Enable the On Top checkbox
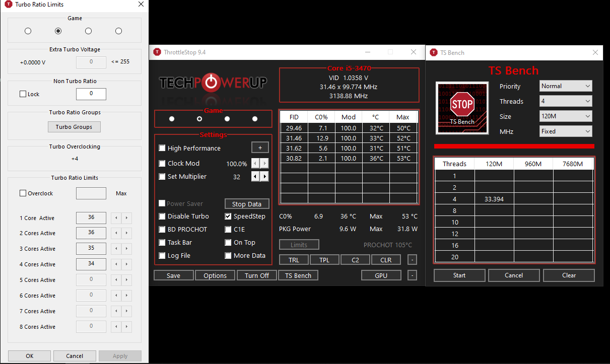The image size is (610, 364). pos(228,242)
